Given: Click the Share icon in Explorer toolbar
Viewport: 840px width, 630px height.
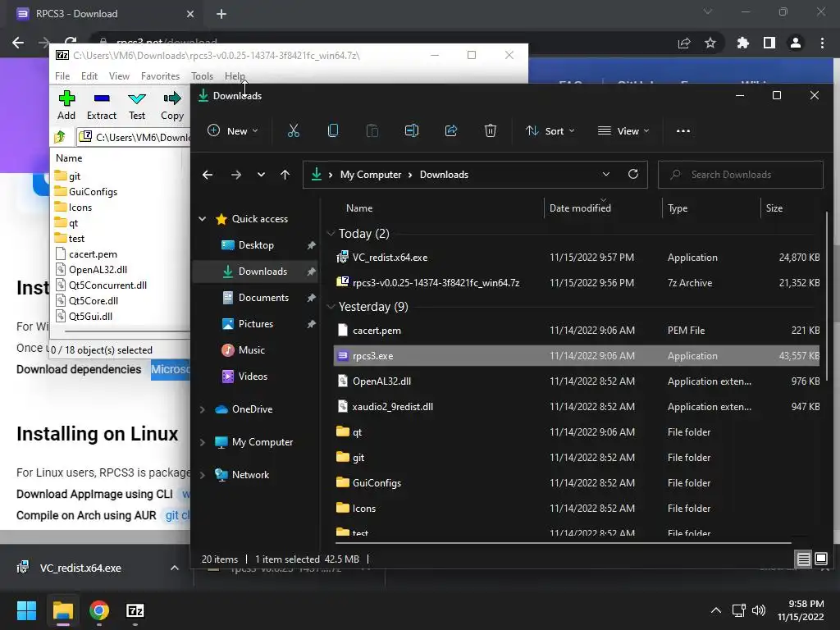Looking at the screenshot, I should pyautogui.click(x=451, y=130).
